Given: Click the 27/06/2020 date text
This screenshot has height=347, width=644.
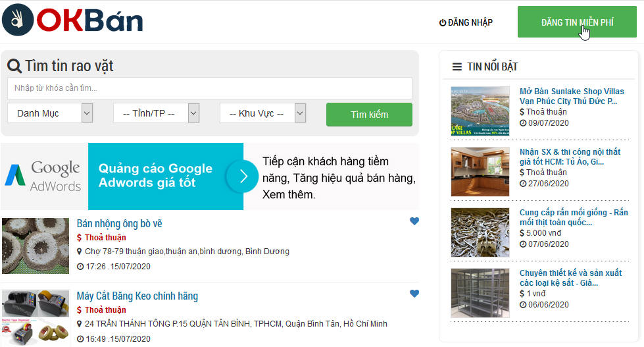Looking at the screenshot, I should pos(549,183).
